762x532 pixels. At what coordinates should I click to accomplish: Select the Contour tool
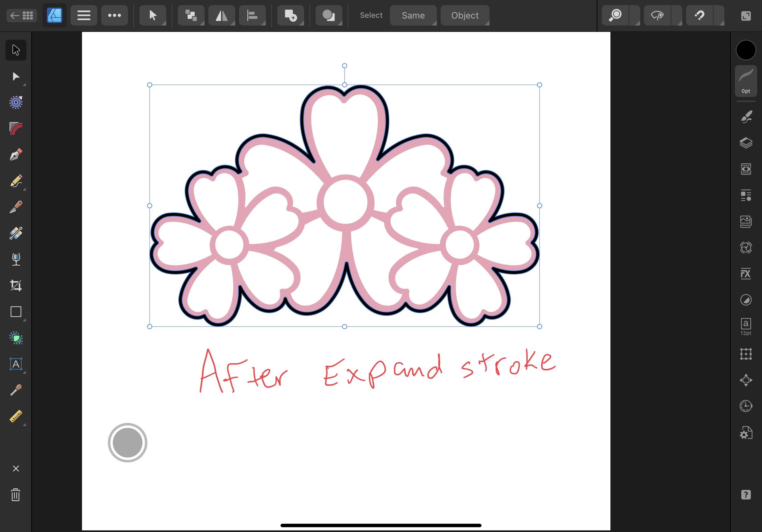click(x=16, y=102)
